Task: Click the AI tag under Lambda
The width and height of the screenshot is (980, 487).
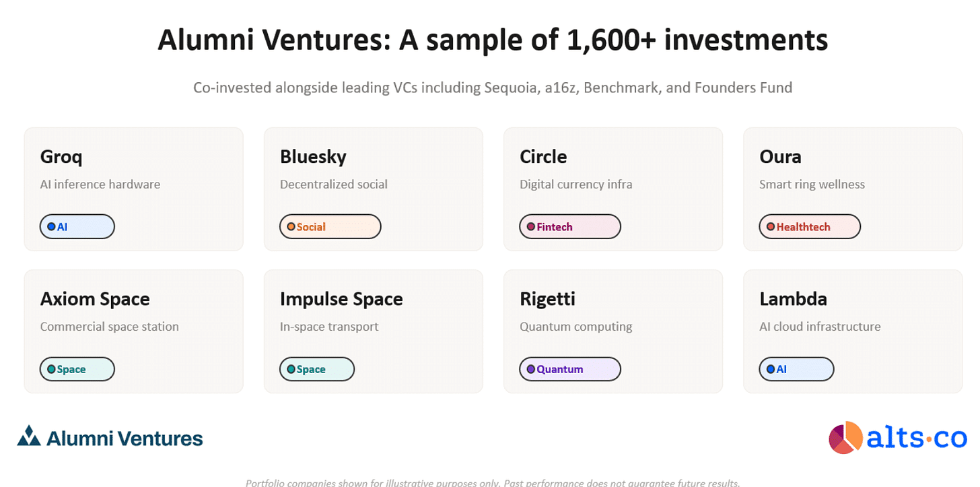Action: [x=796, y=369]
